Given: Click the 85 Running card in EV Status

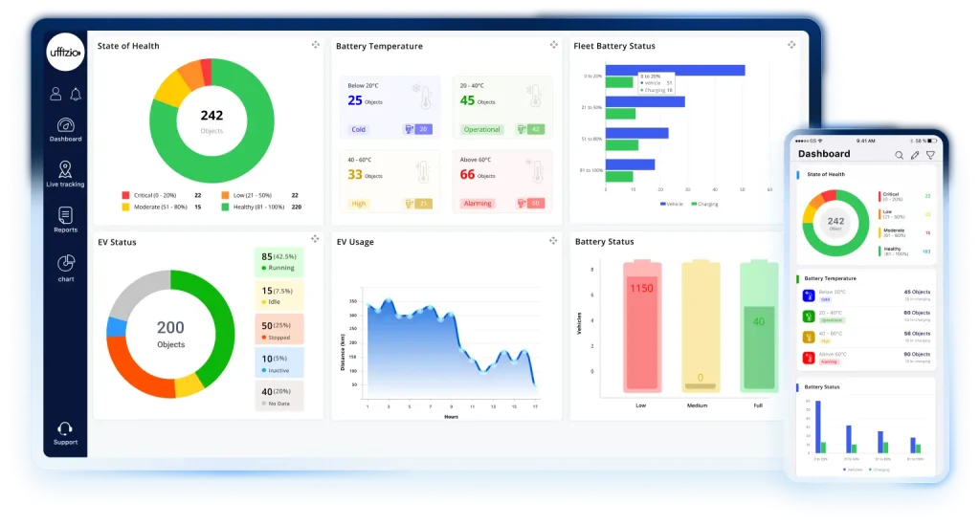Looking at the screenshot, I should [x=279, y=261].
